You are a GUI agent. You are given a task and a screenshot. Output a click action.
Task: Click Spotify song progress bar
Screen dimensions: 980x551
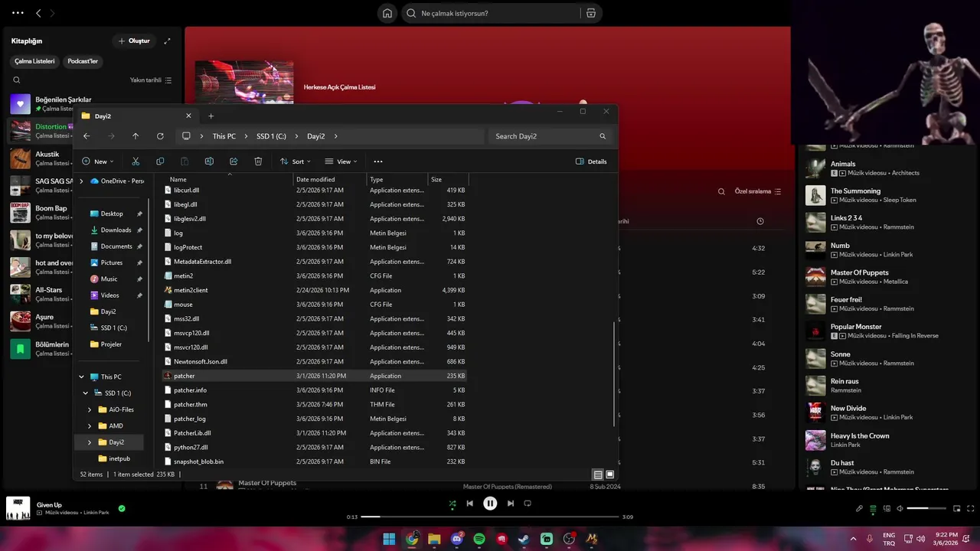coord(490,517)
